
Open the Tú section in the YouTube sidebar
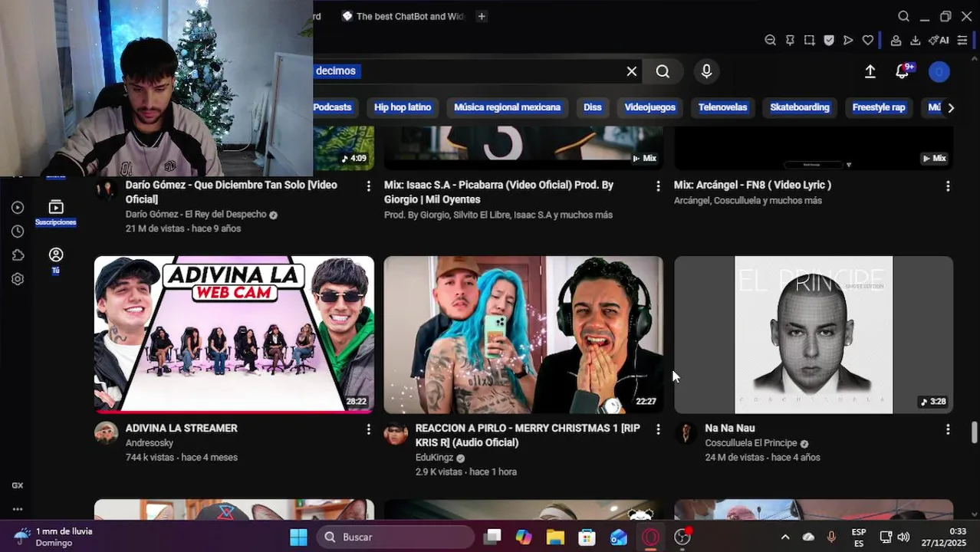(55, 260)
